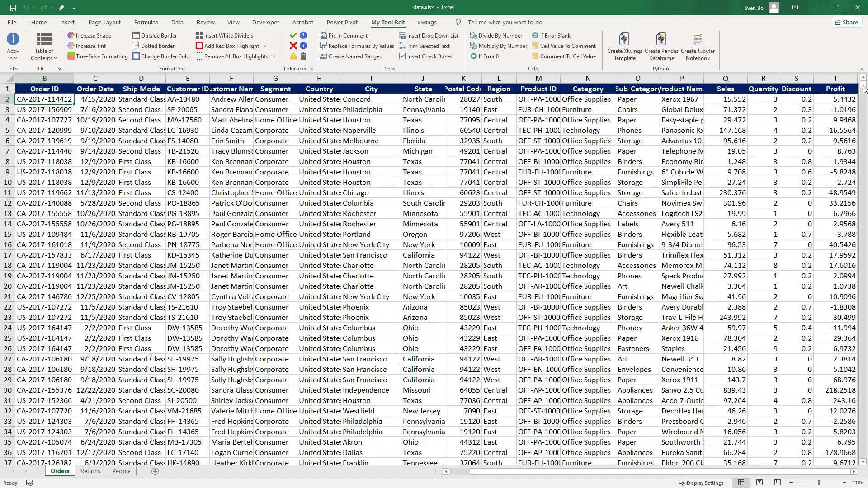Create Xlwings Template in Python group

[624, 47]
